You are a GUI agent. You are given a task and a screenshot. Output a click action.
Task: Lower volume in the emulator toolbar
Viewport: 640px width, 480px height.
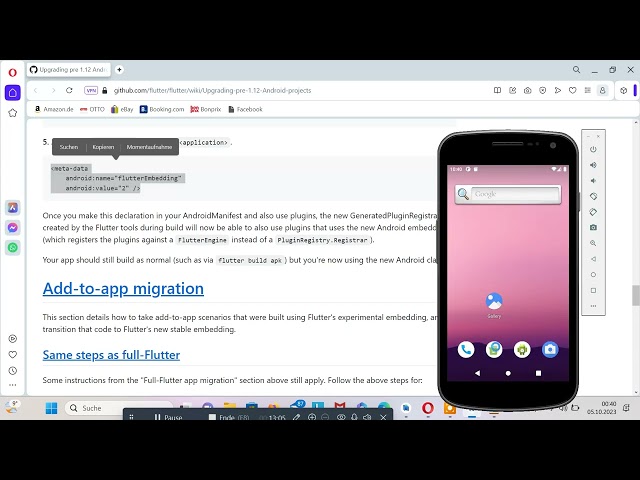pos(593,180)
